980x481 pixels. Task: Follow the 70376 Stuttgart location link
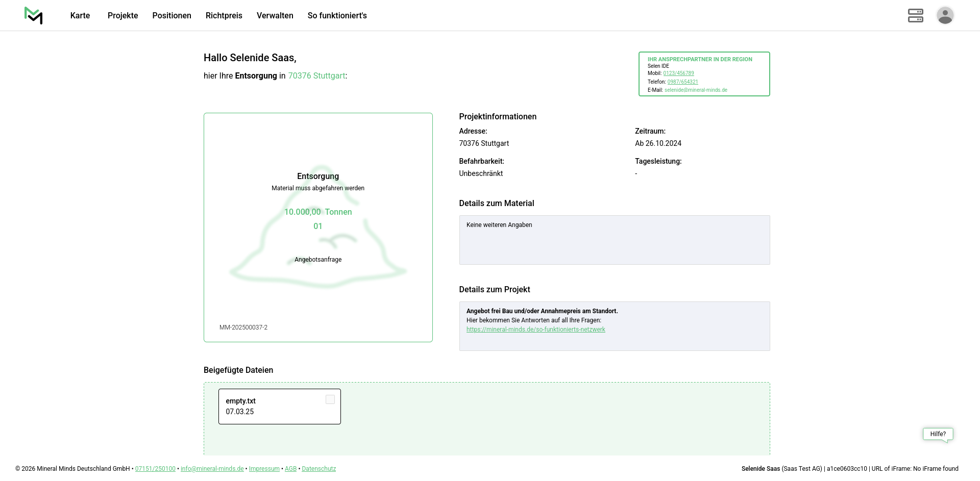(x=316, y=76)
